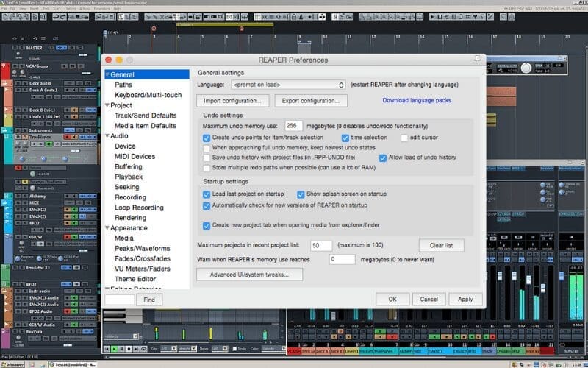This screenshot has width=588, height=368.
Task: Click the Clear list button
Action: coord(442,245)
